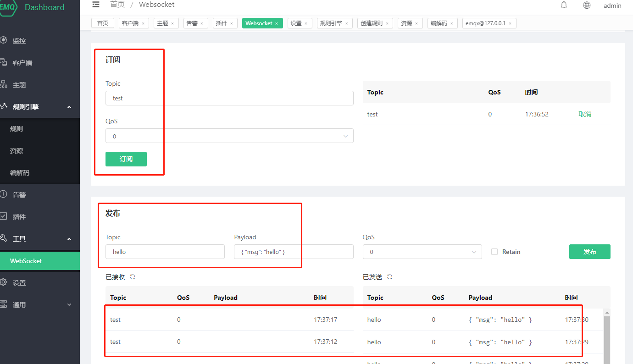Open the subscribe QoS dropdown
The width and height of the screenshot is (633, 364).
click(229, 136)
